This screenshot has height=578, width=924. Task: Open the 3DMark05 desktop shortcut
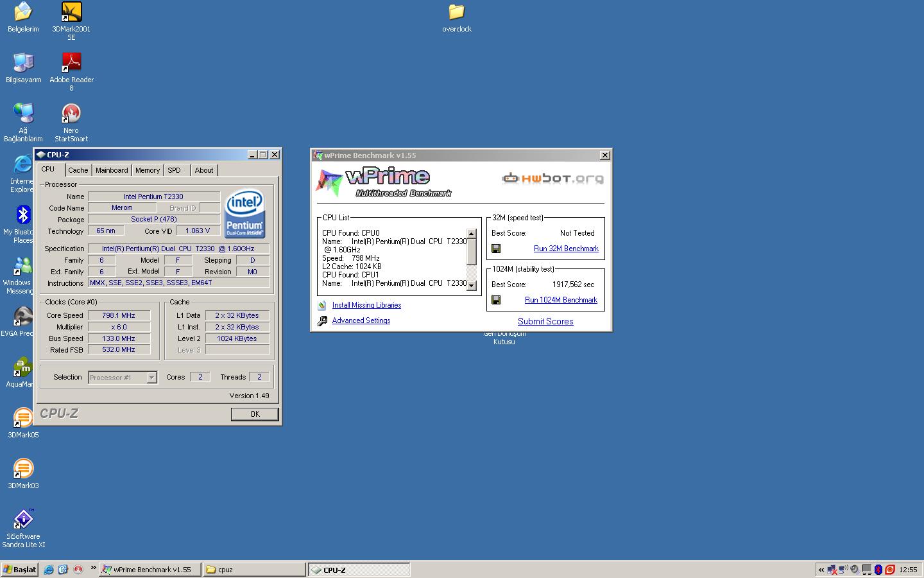pyautogui.click(x=23, y=423)
